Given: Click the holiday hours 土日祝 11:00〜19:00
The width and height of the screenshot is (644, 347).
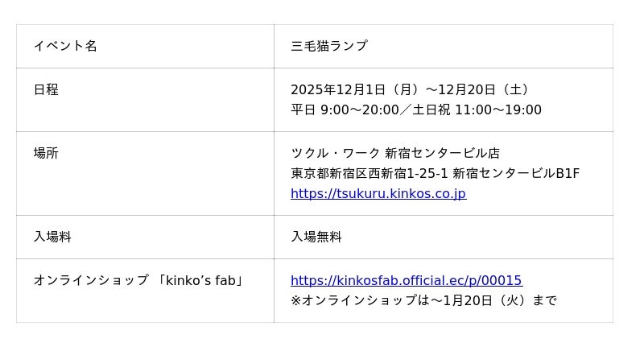Looking at the screenshot, I should 477,110.
